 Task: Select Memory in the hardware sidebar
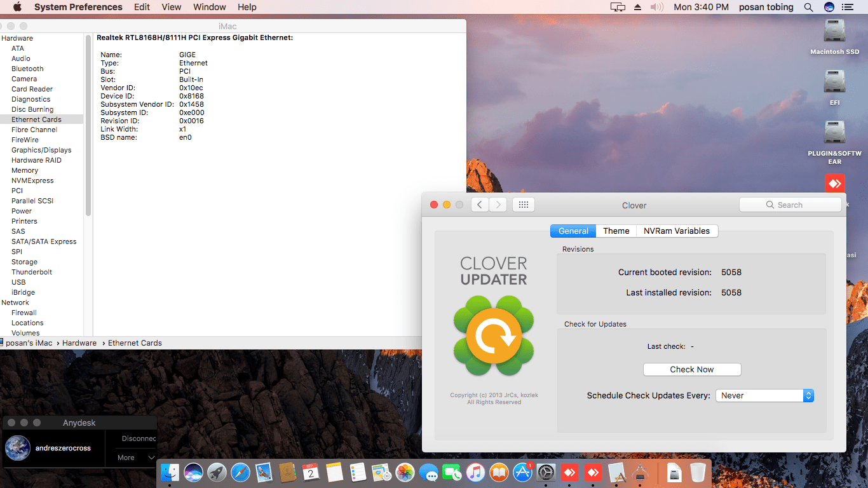pos(25,170)
